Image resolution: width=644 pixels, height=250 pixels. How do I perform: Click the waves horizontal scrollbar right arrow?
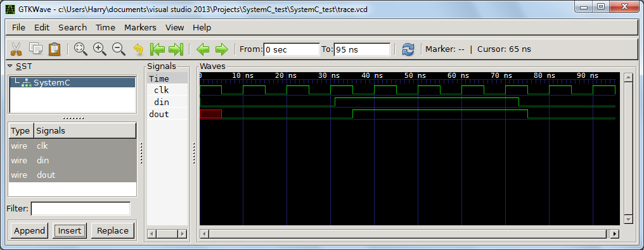point(614,234)
